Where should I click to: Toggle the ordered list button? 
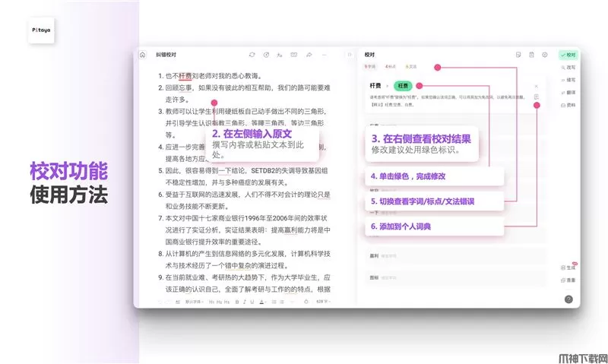click(274, 302)
